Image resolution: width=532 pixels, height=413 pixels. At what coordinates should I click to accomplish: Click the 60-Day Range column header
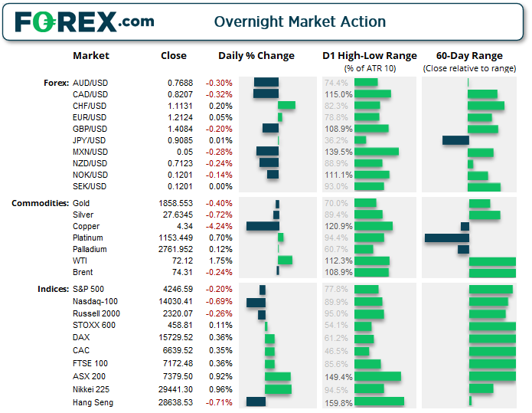469,56
